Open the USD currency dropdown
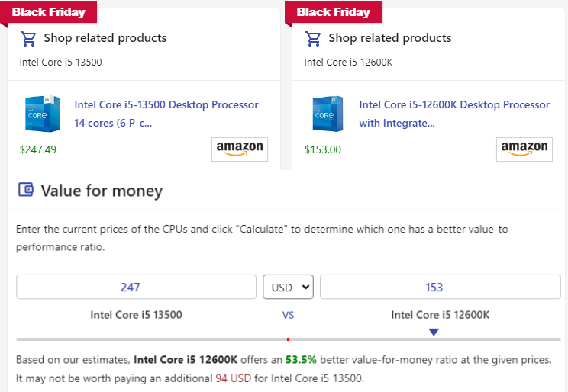Image resolution: width=568 pixels, height=392 pixels. click(288, 288)
